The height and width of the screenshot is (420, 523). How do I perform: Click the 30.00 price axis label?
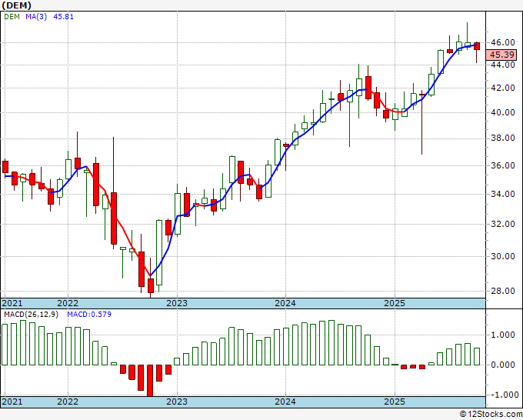click(503, 256)
